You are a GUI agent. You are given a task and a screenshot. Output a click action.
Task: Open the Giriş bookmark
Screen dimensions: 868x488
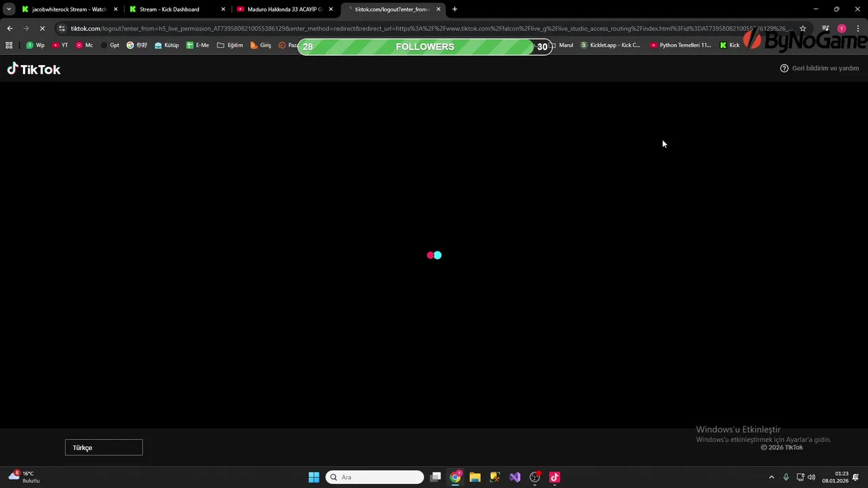point(260,45)
